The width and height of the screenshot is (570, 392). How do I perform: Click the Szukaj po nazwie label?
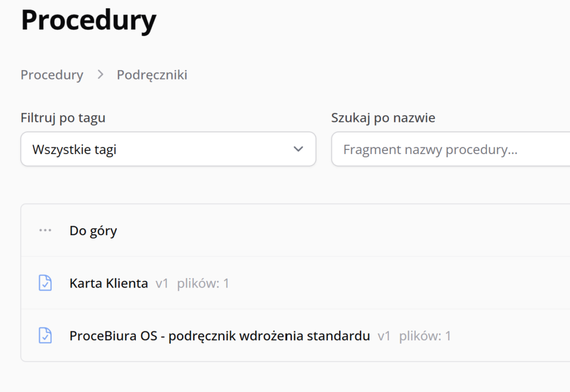coord(383,118)
